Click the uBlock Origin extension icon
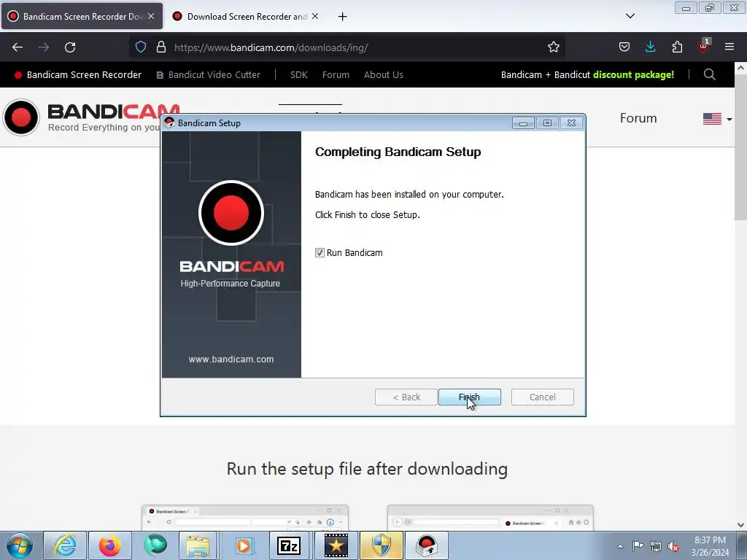The image size is (747, 560). (703, 46)
